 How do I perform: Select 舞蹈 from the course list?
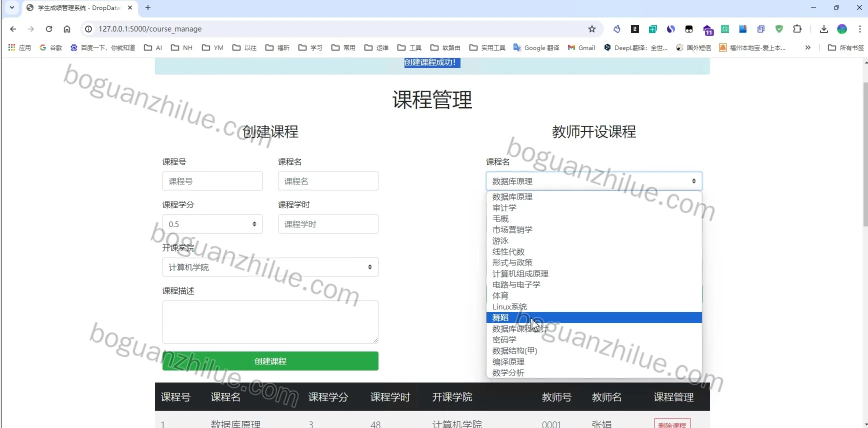pyautogui.click(x=594, y=317)
